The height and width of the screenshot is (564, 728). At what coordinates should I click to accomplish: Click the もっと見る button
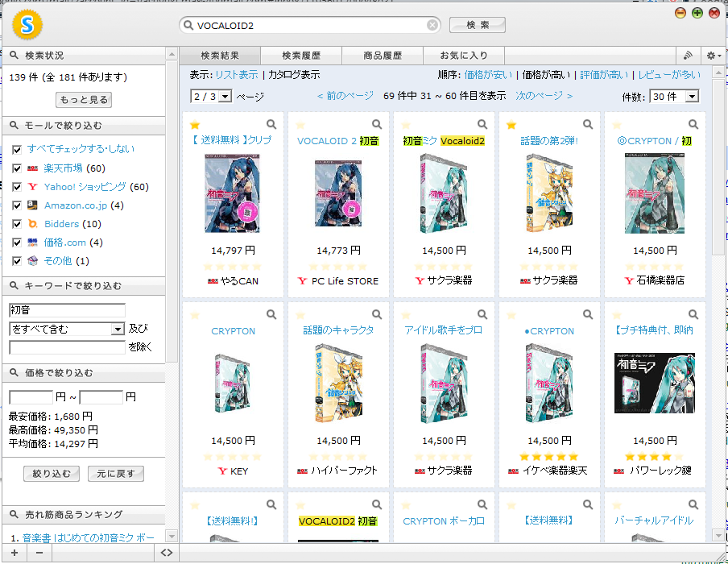84,100
